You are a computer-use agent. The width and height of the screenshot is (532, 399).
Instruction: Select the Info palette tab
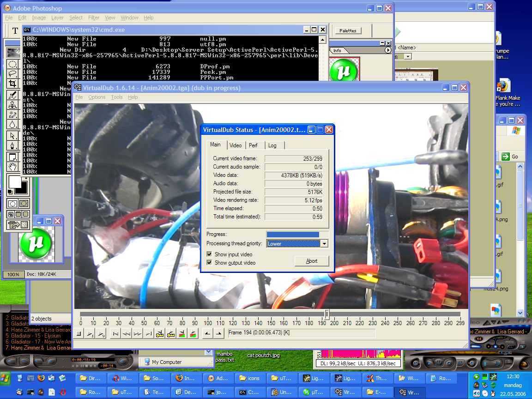pos(337,50)
